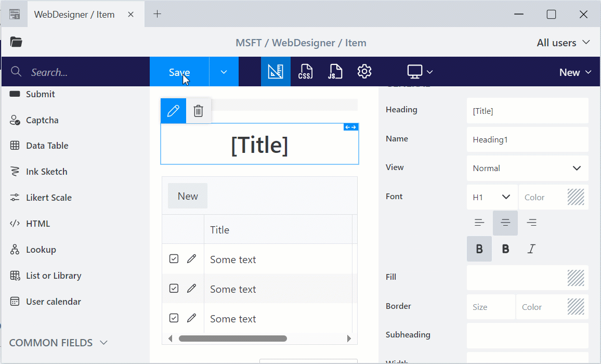Open the CSS editor icon

coord(305,72)
